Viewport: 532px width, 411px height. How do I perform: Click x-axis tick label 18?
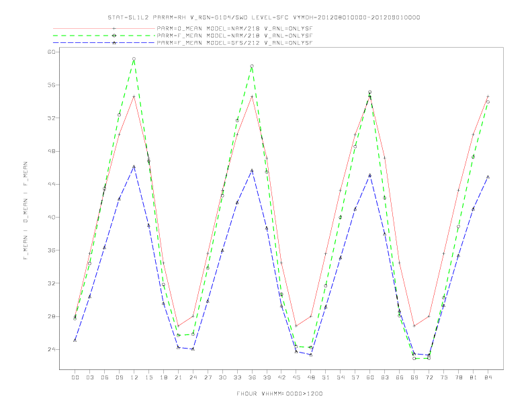(x=163, y=377)
